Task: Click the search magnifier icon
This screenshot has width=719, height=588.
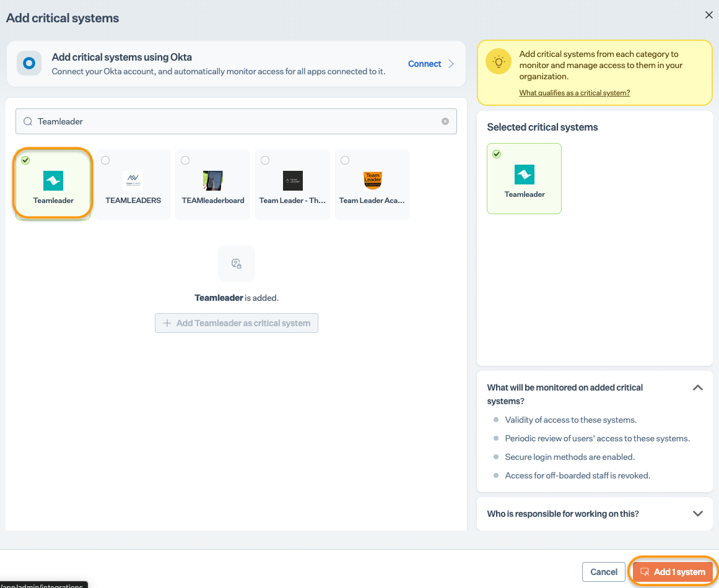Action: [x=28, y=121]
